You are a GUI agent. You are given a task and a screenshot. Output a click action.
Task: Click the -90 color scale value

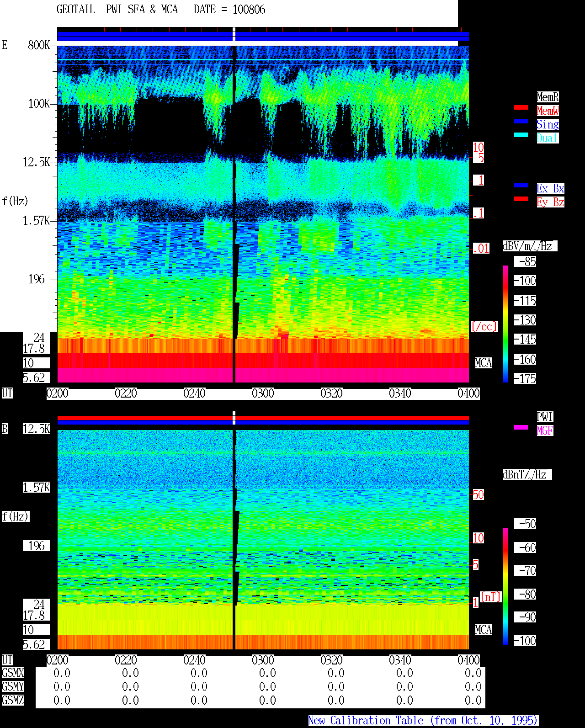pyautogui.click(x=525, y=617)
